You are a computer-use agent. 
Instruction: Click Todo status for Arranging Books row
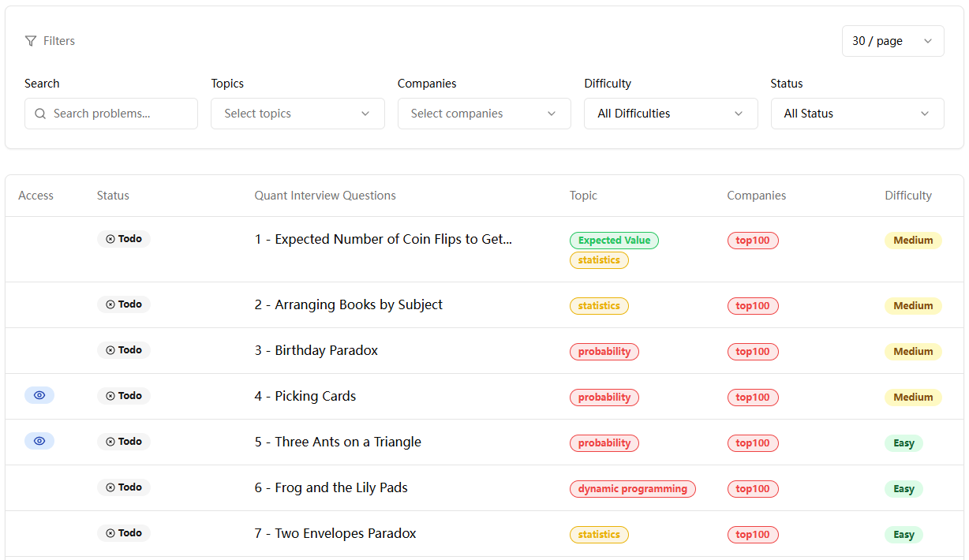[124, 304]
